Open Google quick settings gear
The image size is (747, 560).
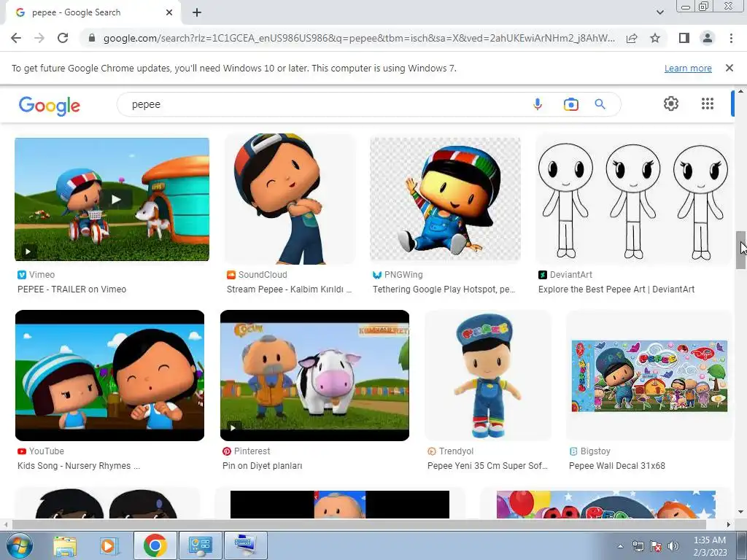(x=671, y=104)
